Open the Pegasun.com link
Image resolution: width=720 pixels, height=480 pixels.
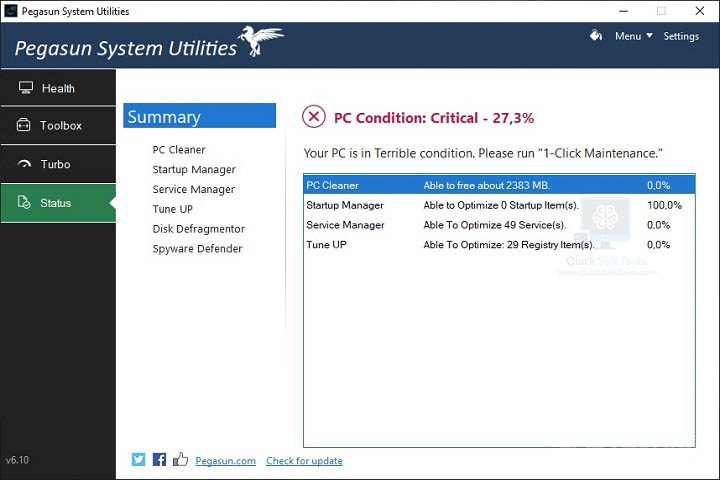[225, 461]
